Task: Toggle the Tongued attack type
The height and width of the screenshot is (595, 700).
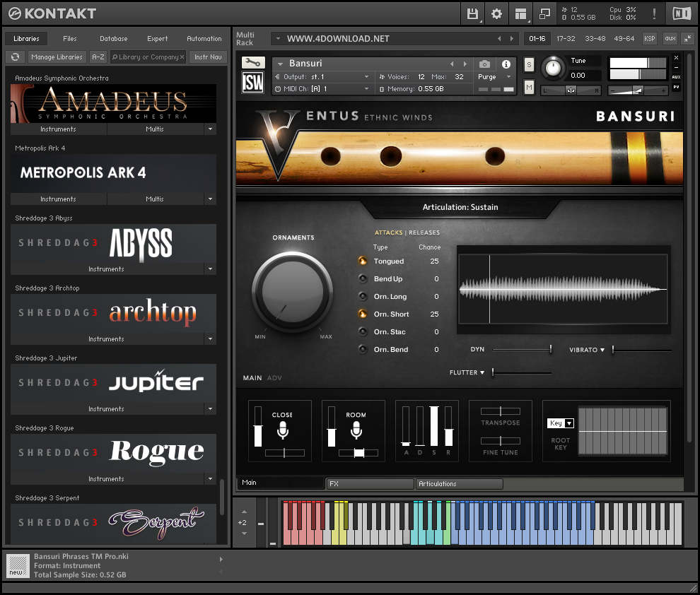Action: pyautogui.click(x=363, y=261)
